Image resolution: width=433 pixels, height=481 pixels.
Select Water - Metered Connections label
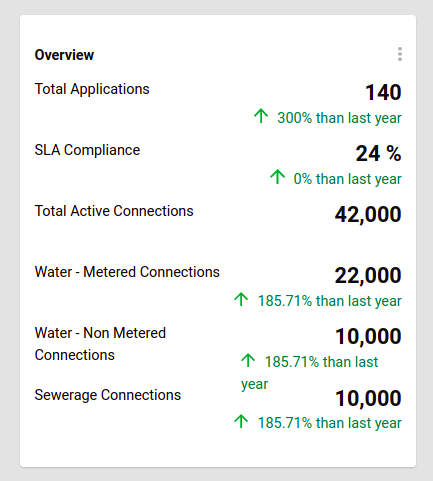127,272
